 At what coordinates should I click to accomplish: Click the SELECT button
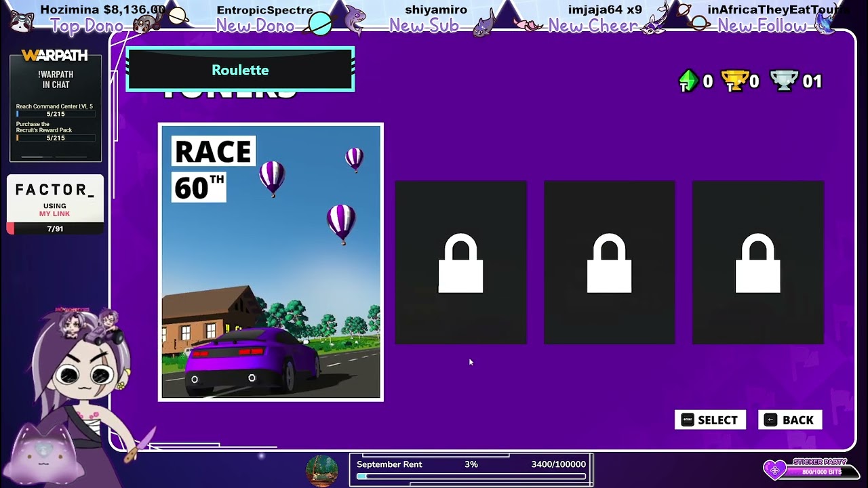[x=710, y=420]
